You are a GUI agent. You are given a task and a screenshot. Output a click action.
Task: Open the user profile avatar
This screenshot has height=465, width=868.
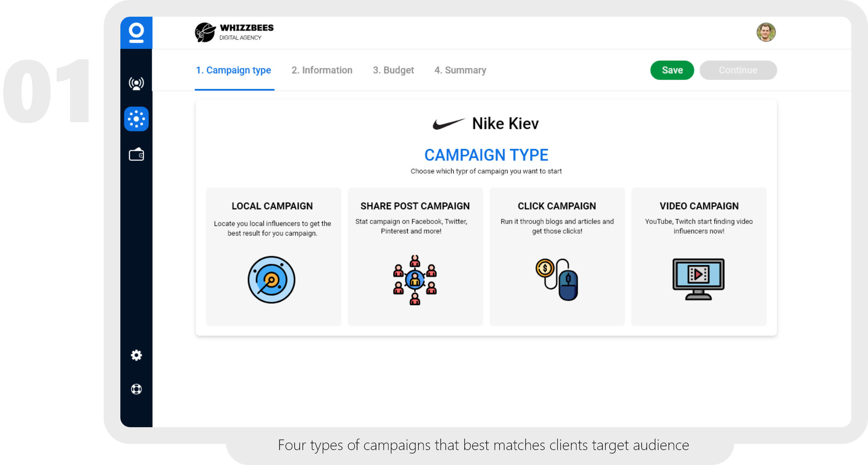pyautogui.click(x=766, y=33)
